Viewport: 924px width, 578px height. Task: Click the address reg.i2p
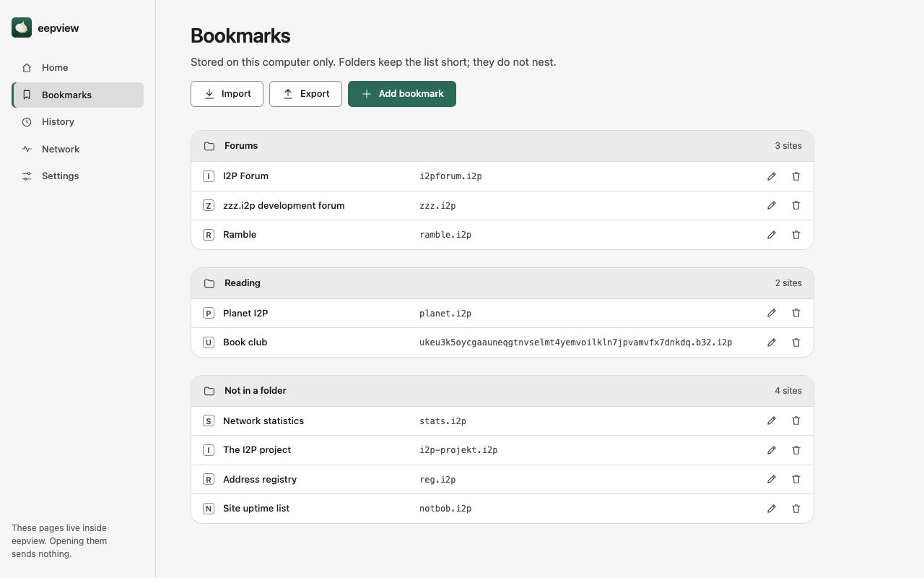coord(437,480)
